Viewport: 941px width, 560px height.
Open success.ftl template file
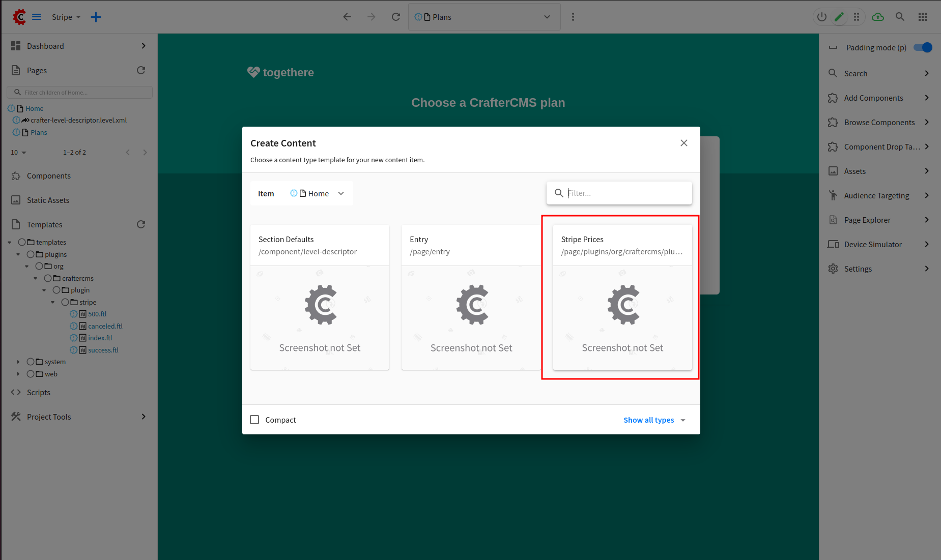click(103, 350)
